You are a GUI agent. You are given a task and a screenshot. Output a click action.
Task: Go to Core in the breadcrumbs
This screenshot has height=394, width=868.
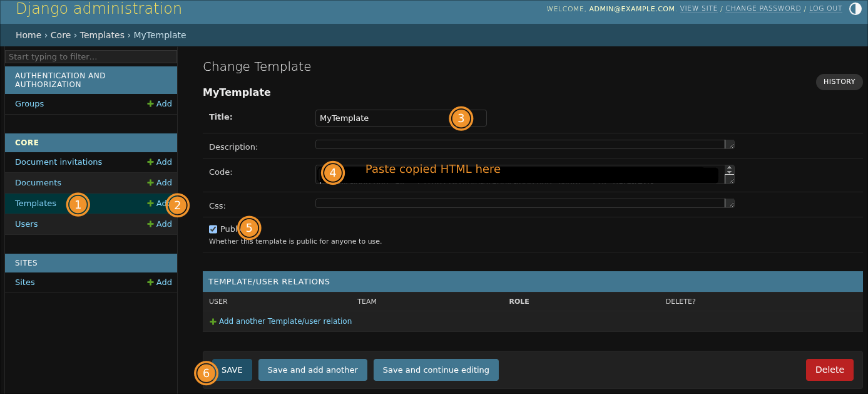[x=61, y=35]
